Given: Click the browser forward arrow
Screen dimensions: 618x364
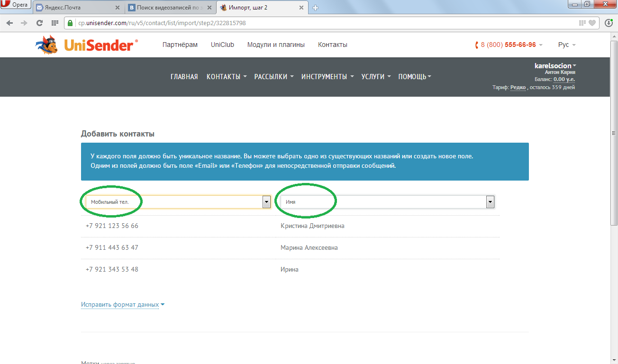Looking at the screenshot, I should click(x=25, y=23).
